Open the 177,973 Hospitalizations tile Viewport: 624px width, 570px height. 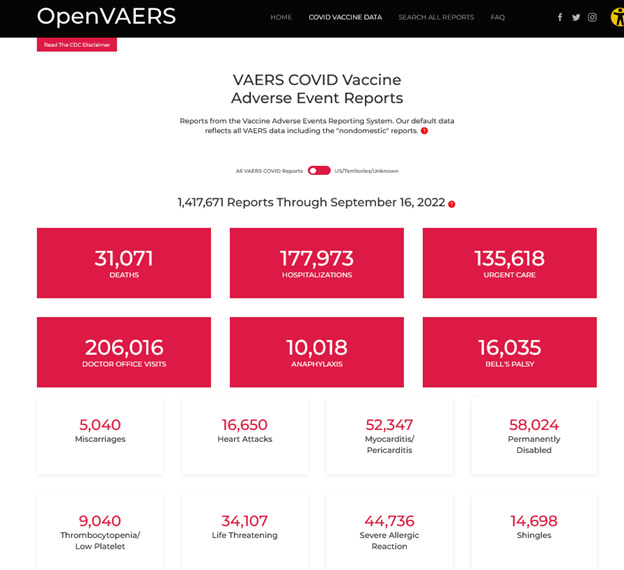pyautogui.click(x=317, y=263)
